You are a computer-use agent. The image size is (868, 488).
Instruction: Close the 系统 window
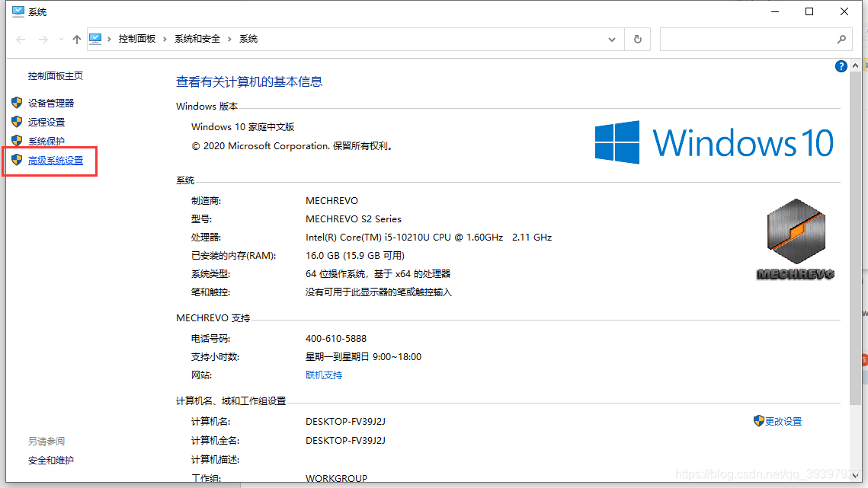click(844, 11)
